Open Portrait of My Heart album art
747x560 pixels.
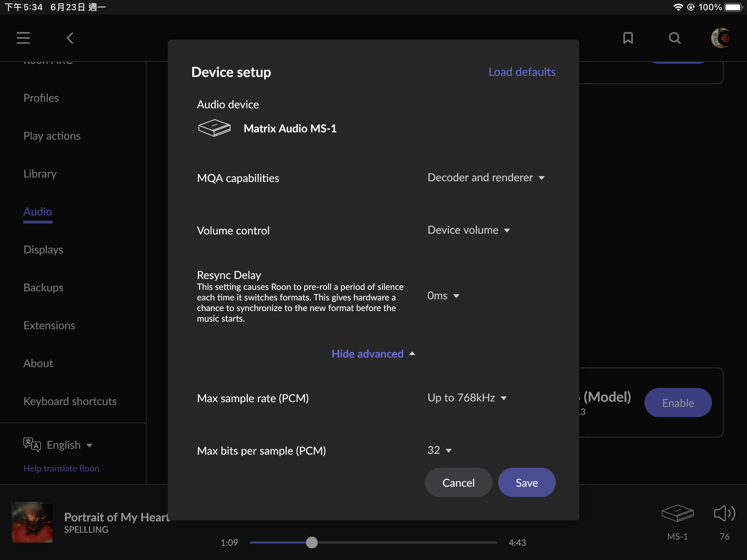32,522
